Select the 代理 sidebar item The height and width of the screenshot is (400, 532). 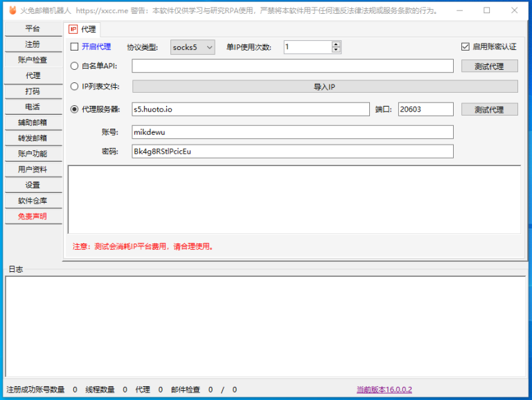(33, 75)
